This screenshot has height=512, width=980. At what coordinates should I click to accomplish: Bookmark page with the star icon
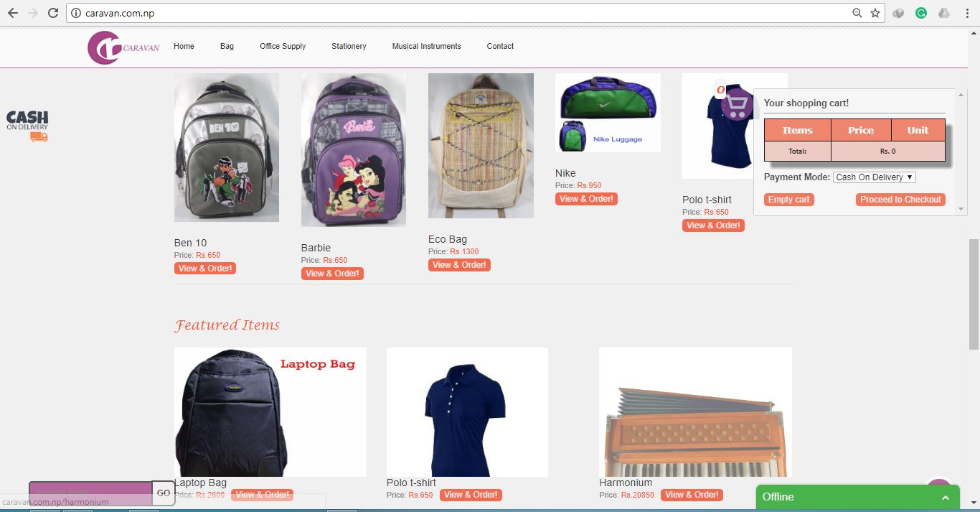click(875, 13)
